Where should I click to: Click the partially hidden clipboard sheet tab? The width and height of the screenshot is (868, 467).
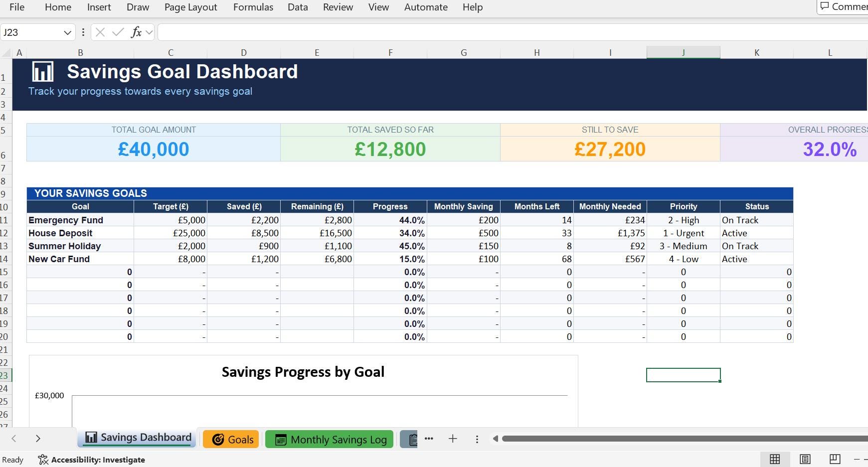click(409, 439)
